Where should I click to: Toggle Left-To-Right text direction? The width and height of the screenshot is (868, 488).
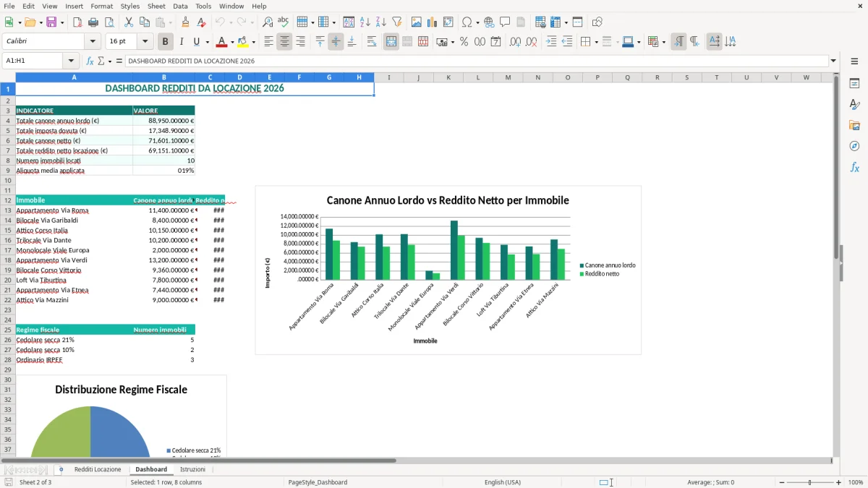[x=678, y=41]
